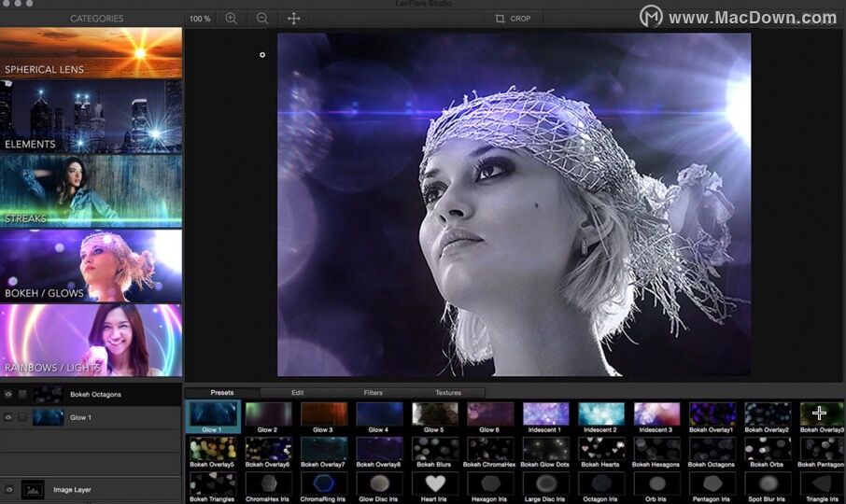This screenshot has height=504, width=846.
Task: Choose the Bokeh Overlay6 preset
Action: click(x=268, y=452)
